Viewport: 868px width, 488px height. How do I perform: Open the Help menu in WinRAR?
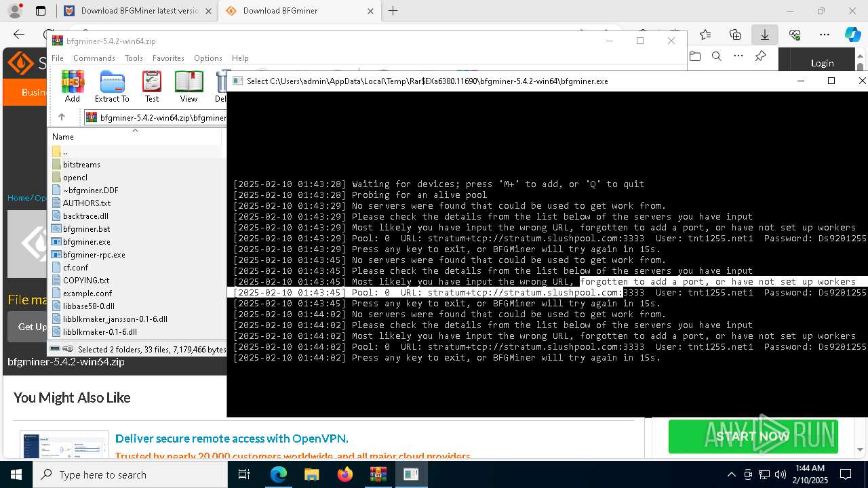tap(240, 58)
